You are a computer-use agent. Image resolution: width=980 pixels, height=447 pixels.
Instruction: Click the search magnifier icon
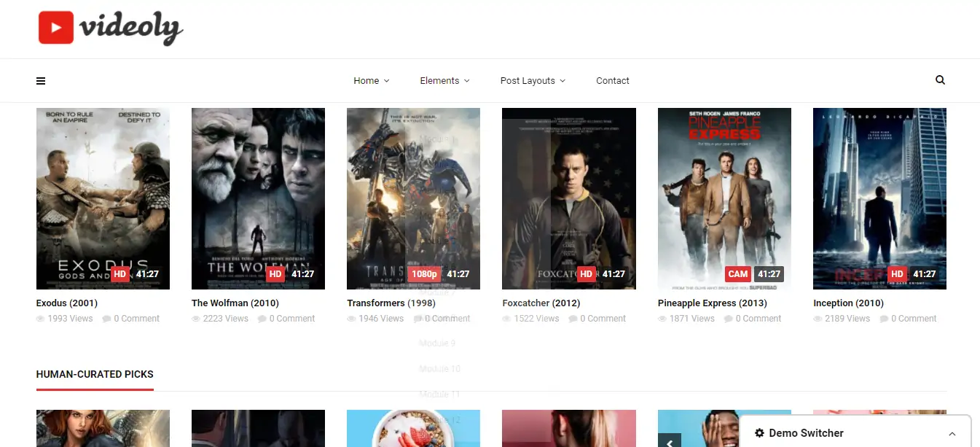click(x=940, y=80)
